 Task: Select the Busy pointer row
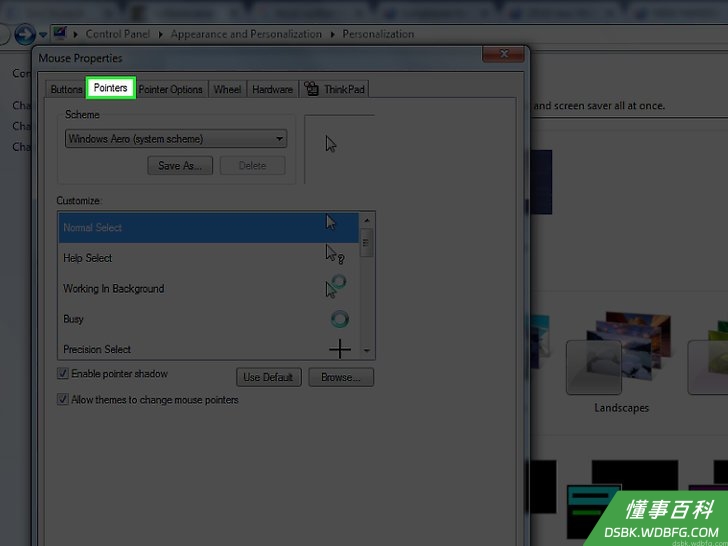(x=208, y=319)
